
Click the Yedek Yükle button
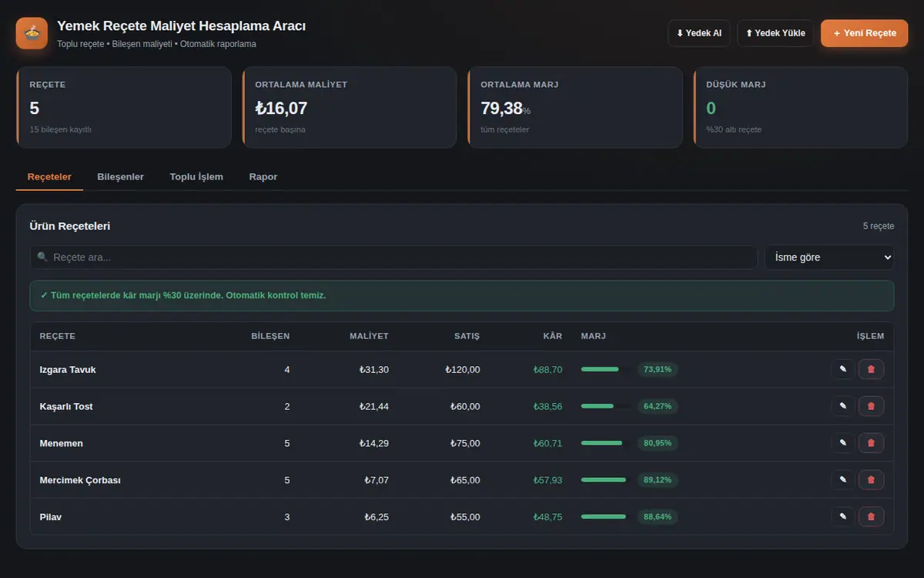coord(775,33)
